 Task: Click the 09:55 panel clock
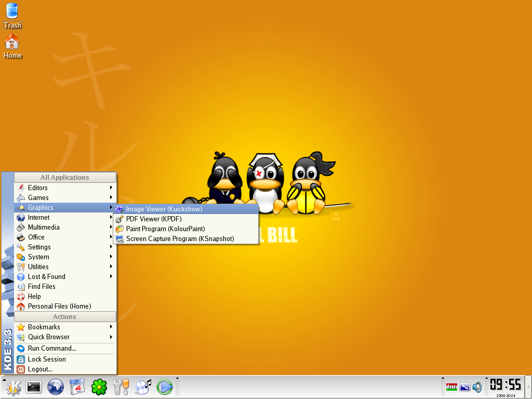click(505, 385)
